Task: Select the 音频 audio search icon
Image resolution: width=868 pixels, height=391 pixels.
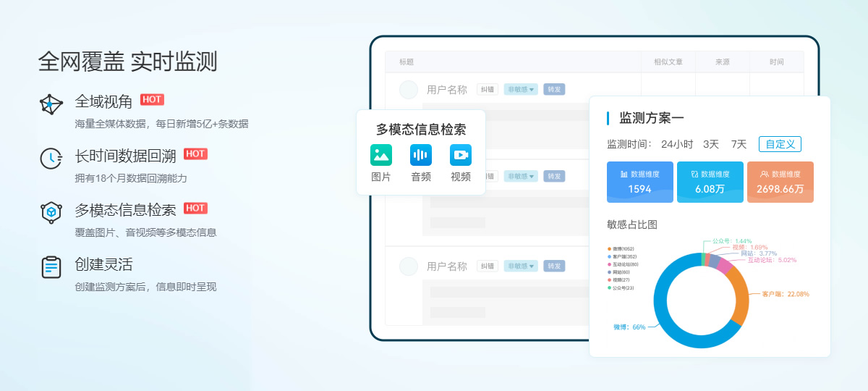Action: point(420,155)
